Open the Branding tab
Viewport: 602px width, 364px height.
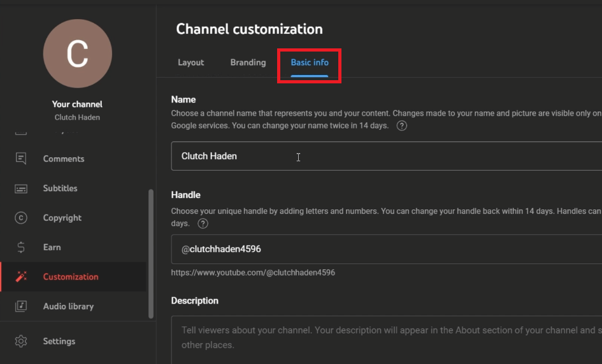248,62
